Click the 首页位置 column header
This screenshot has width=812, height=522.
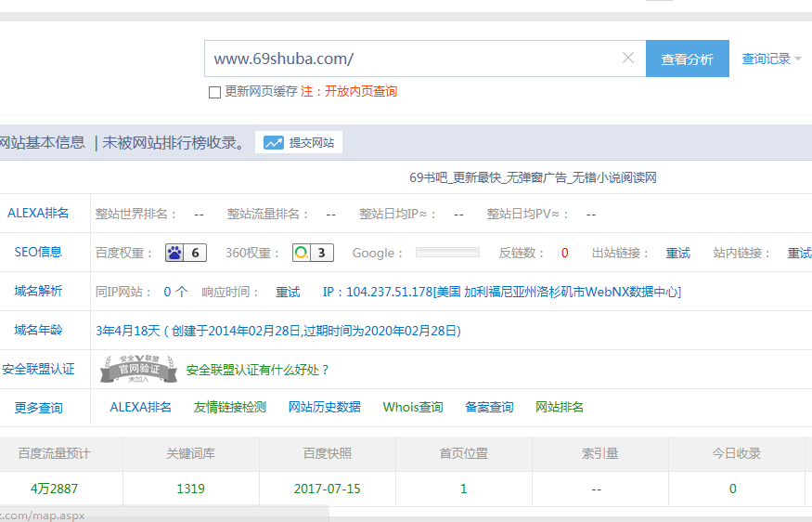point(463,453)
